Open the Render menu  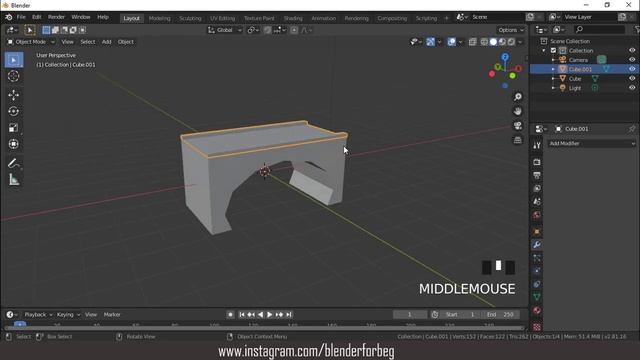tap(56, 17)
